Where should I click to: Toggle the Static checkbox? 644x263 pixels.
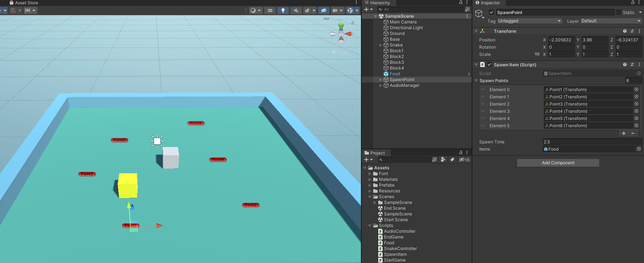coord(619,12)
